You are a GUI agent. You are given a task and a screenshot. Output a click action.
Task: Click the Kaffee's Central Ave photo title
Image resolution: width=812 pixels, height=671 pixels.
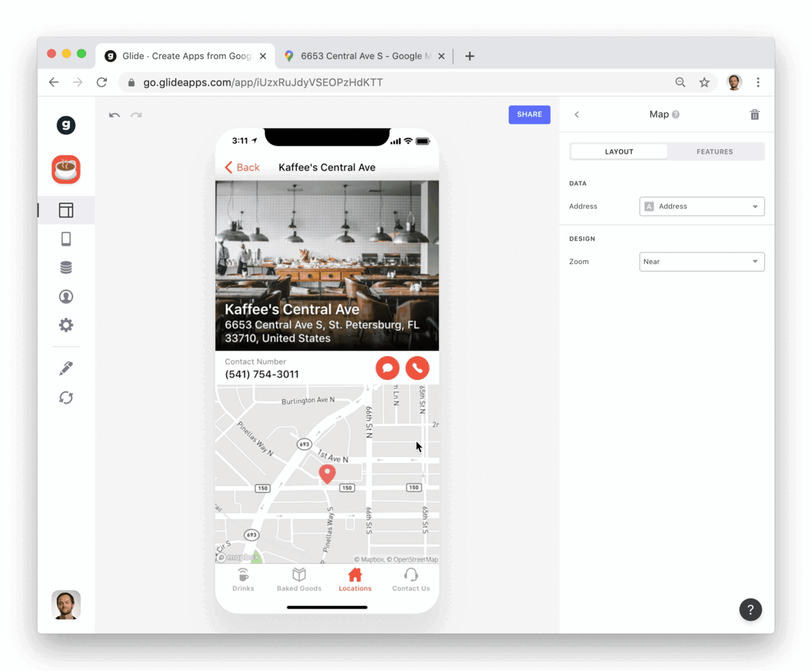292,309
